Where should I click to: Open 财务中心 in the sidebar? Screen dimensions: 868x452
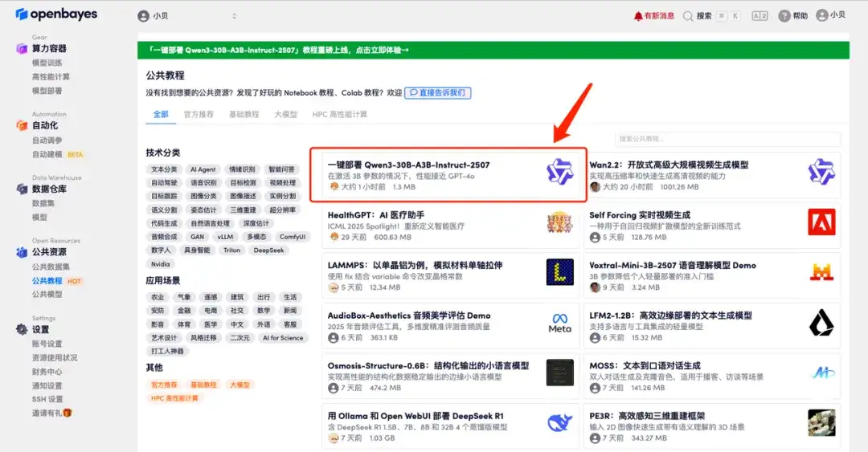coord(47,372)
